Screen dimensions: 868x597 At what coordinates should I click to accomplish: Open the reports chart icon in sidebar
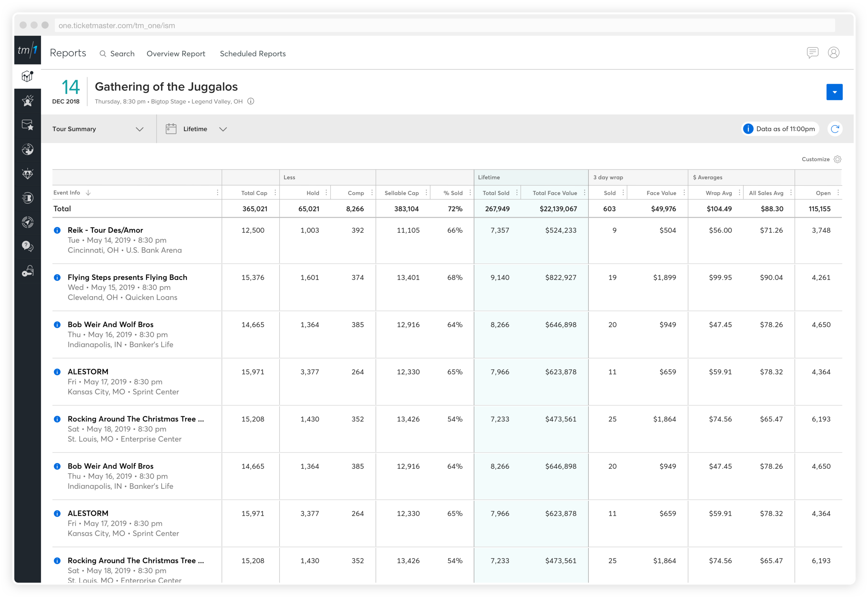coord(27,76)
